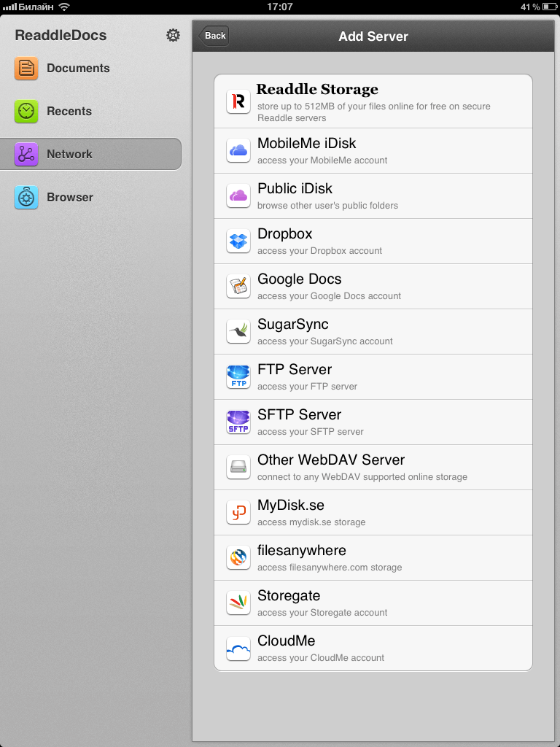Click the WebDAV drive icon
The image size is (560, 747).
pos(238,468)
